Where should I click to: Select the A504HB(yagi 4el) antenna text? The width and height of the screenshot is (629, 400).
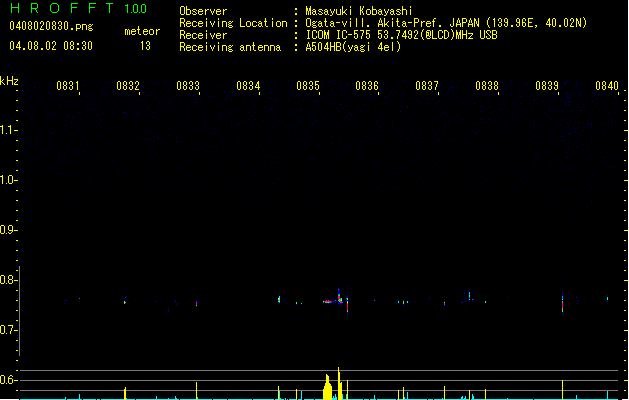pyautogui.click(x=353, y=47)
